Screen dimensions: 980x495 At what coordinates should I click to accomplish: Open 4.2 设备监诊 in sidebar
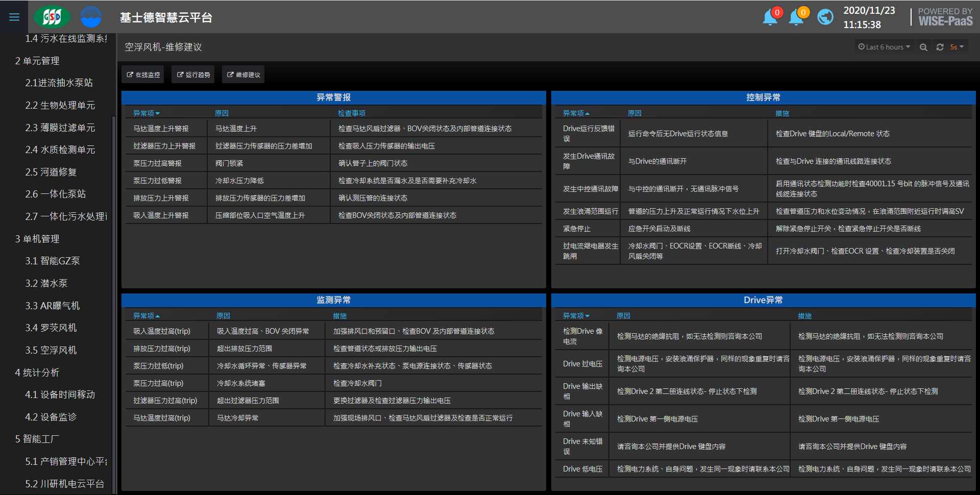tap(51, 417)
